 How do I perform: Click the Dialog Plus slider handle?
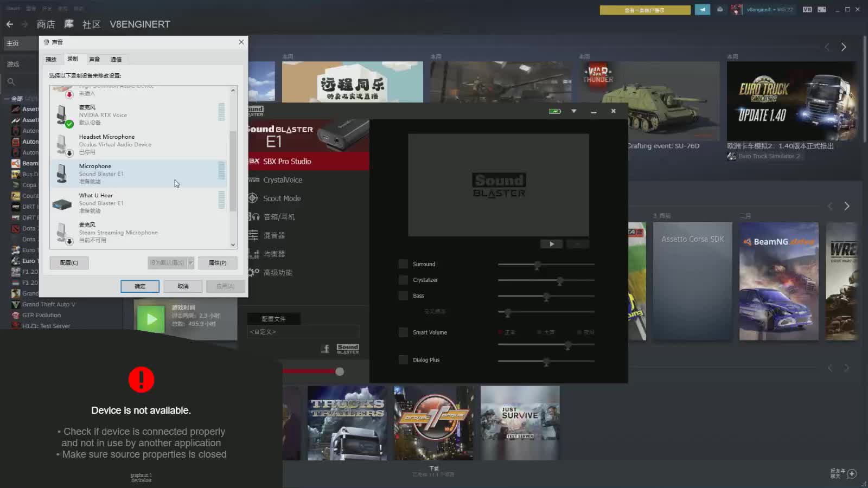coord(546,362)
